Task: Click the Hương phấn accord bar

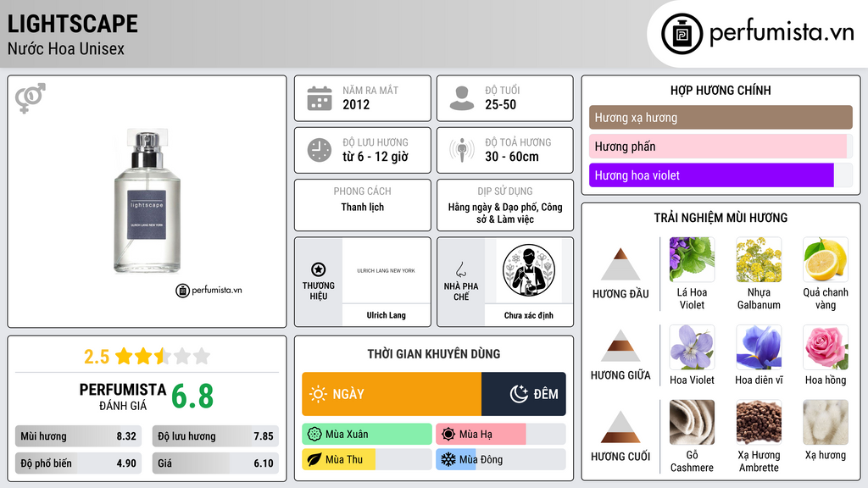Action: [721, 147]
